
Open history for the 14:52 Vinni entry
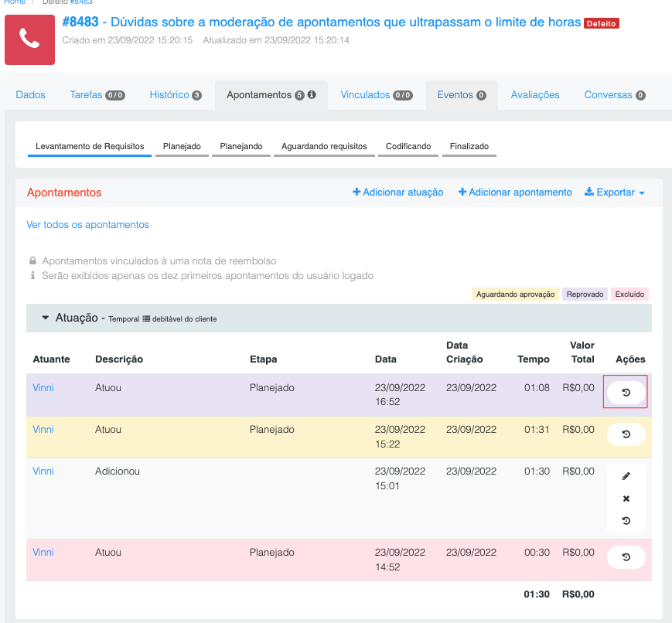[x=626, y=557]
